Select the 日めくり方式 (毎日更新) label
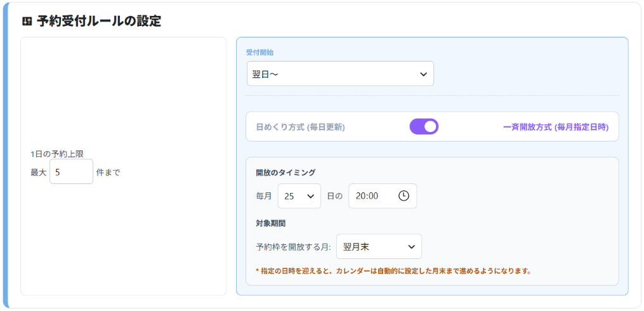The width and height of the screenshot is (644, 311). (x=301, y=128)
